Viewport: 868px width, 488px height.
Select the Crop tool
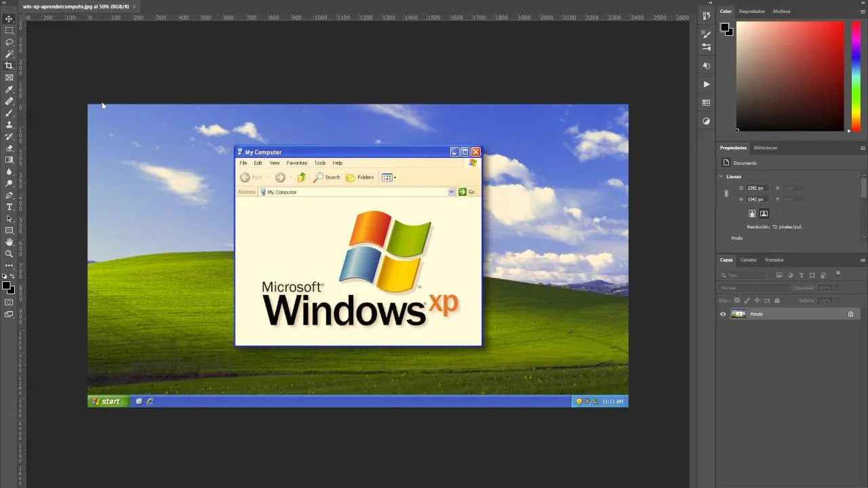9,66
